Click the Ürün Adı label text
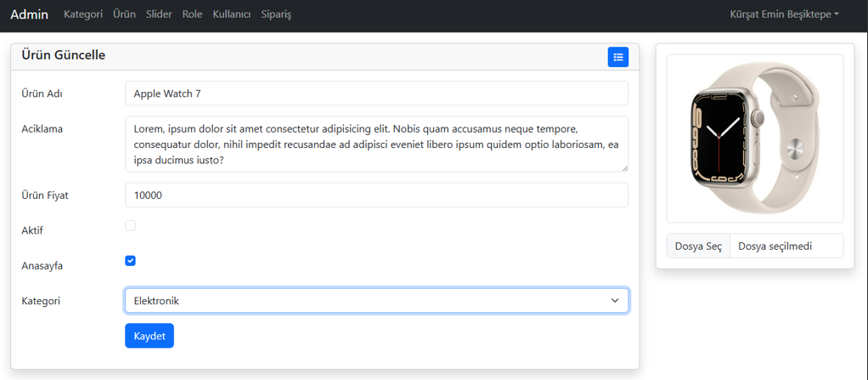Image resolution: width=868 pixels, height=380 pixels. click(42, 94)
